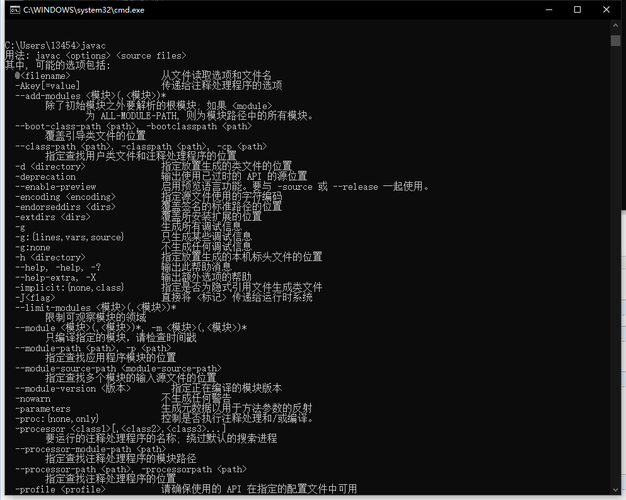Image resolution: width=626 pixels, height=500 pixels.
Task: Click the -nowarn option
Action: [x=33, y=399]
